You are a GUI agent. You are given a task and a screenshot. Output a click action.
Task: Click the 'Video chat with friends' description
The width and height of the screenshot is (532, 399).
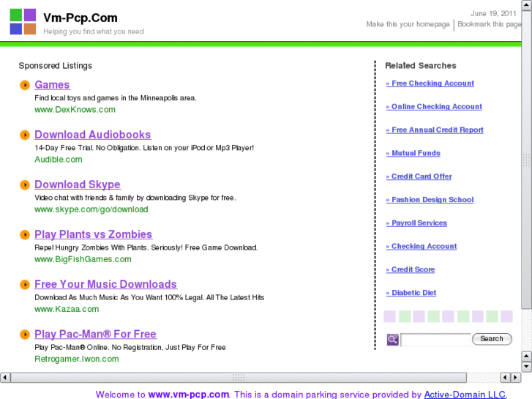click(x=135, y=198)
